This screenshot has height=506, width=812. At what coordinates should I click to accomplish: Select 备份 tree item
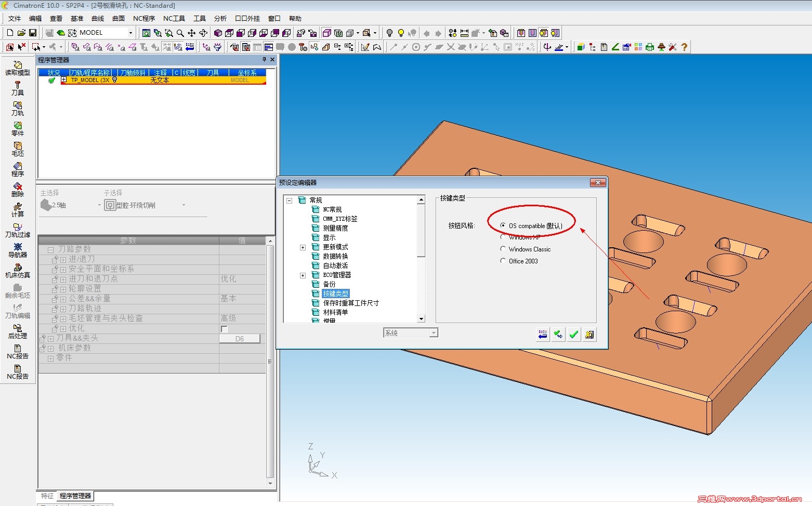pos(329,285)
